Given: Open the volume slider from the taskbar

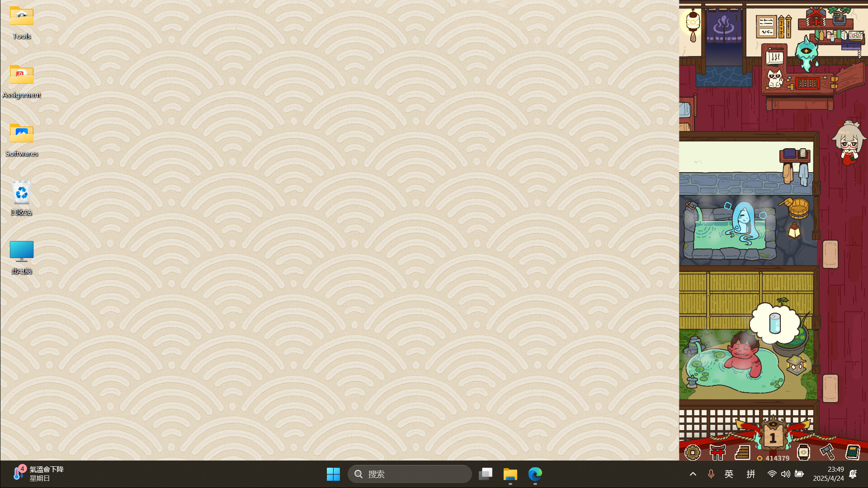Looking at the screenshot, I should [785, 474].
